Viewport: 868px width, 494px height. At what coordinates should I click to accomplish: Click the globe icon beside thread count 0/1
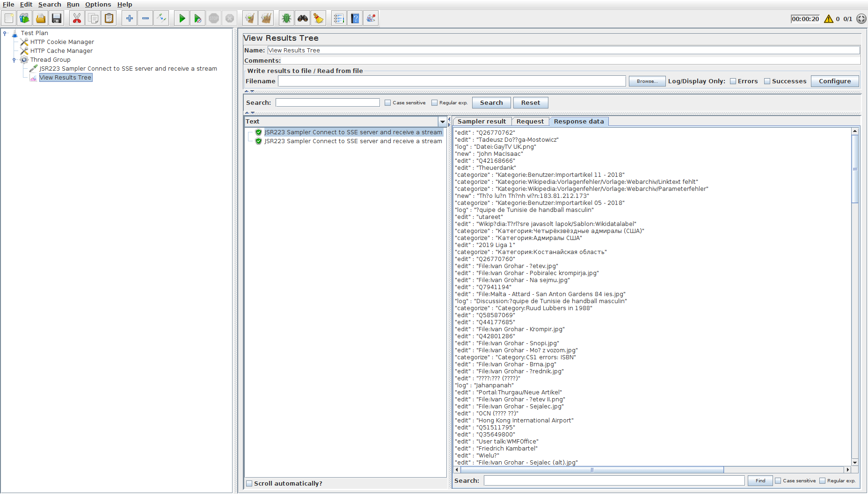(x=861, y=19)
